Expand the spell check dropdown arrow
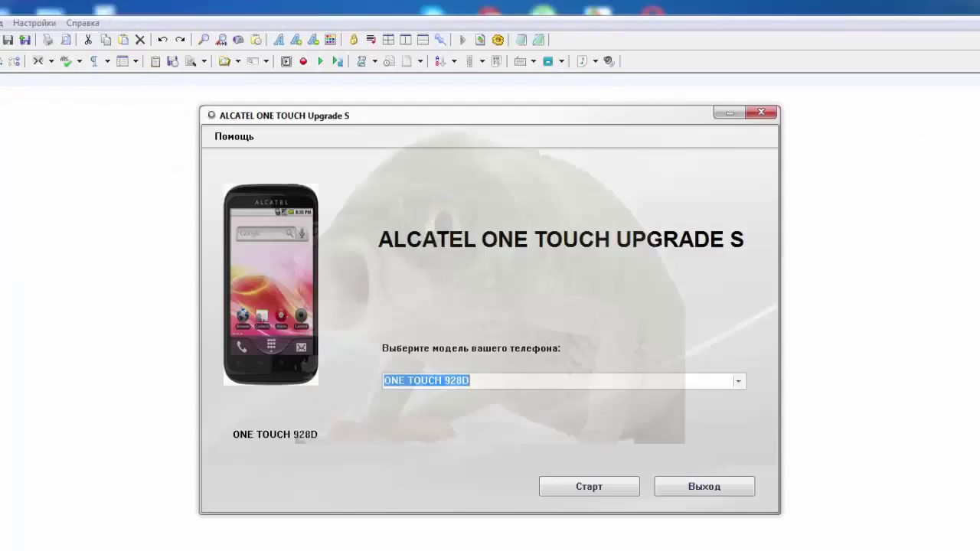This screenshot has width=980, height=551. 80,61
